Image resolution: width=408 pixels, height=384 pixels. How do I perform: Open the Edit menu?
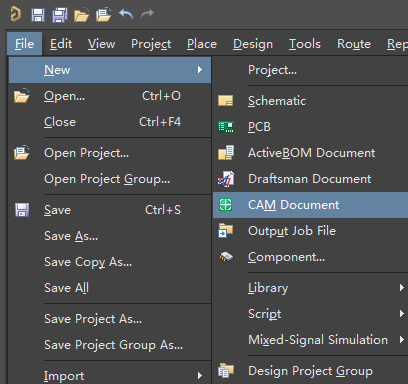[x=61, y=44]
